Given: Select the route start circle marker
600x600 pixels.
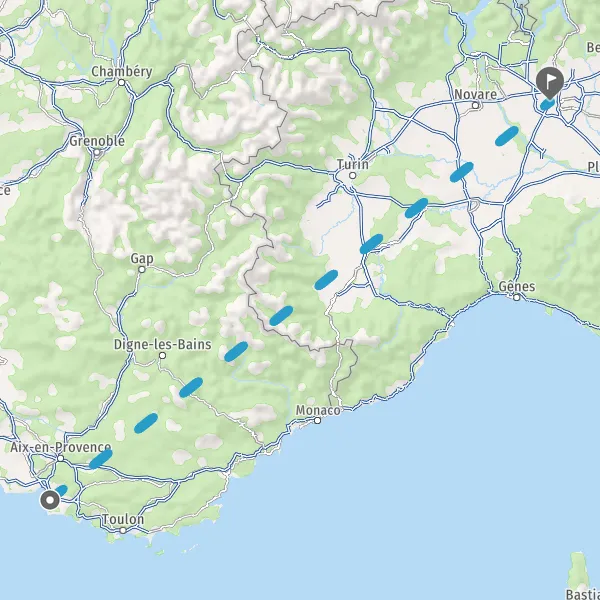Looking at the screenshot, I should [50, 500].
